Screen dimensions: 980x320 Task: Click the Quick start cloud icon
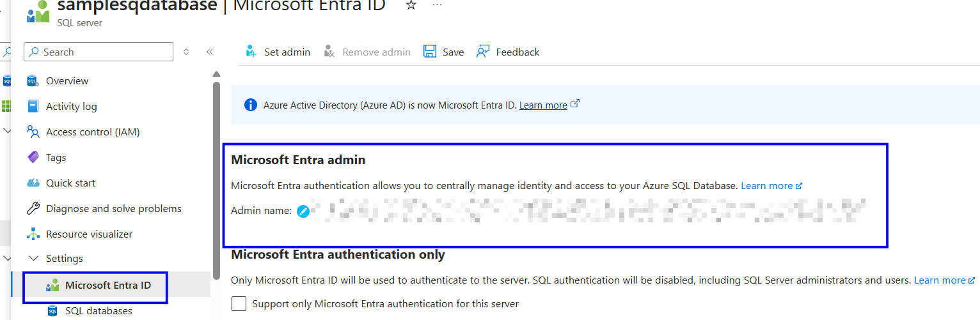point(33,183)
